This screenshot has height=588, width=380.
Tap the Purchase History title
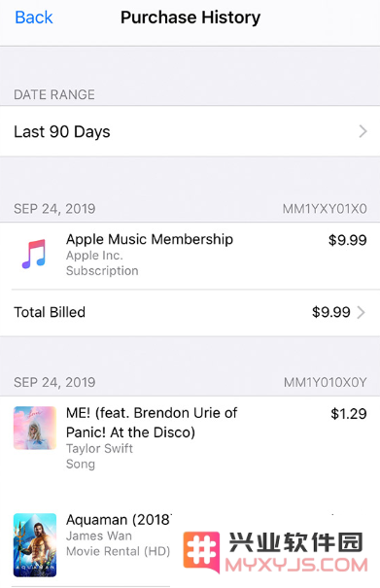[190, 17]
